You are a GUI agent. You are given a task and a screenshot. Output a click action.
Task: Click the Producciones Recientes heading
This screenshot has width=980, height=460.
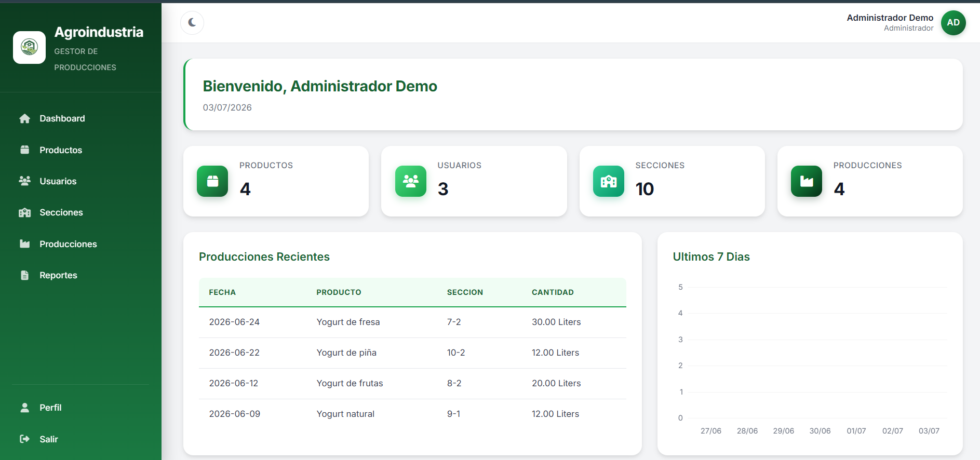click(x=264, y=256)
